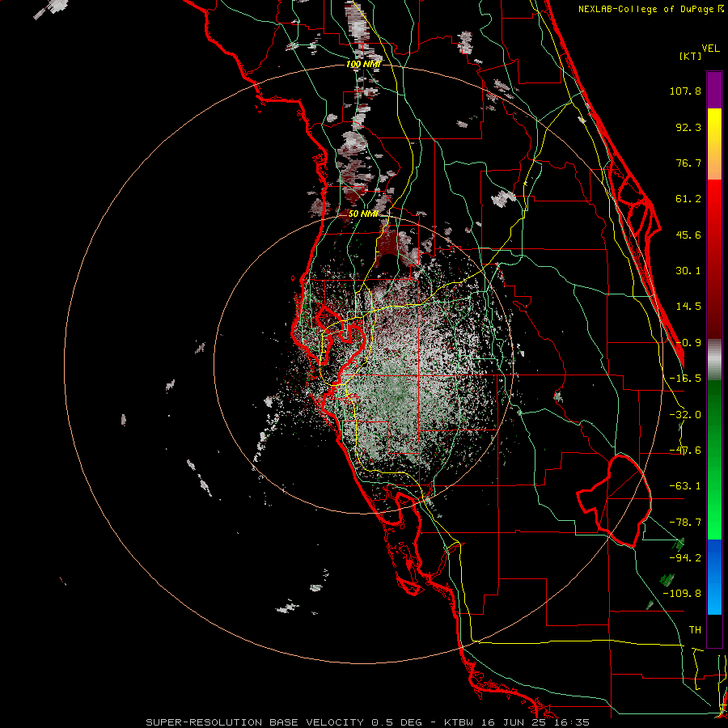Click the -47.6 velocity scale value

click(685, 451)
